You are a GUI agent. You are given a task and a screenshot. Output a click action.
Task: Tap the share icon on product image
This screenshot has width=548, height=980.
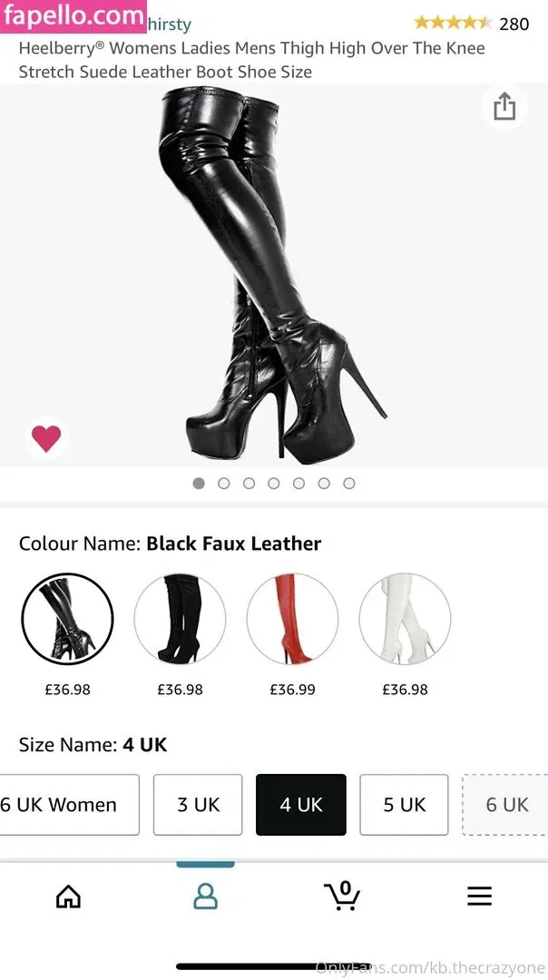(504, 107)
